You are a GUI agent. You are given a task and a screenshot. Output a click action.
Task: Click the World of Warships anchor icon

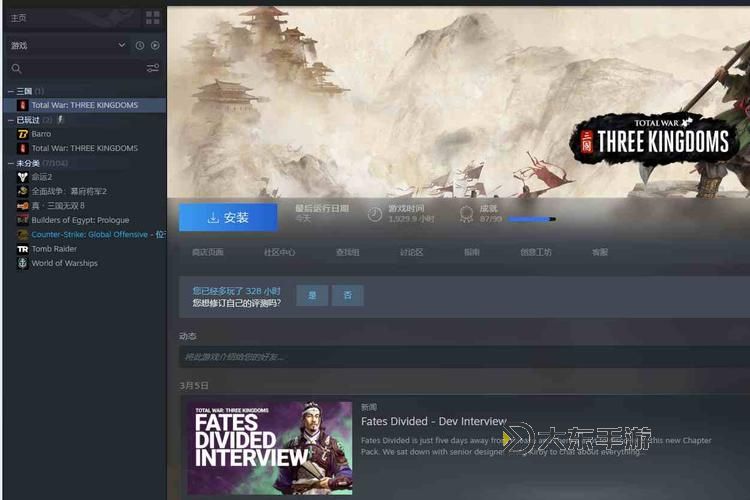pyautogui.click(x=22, y=263)
